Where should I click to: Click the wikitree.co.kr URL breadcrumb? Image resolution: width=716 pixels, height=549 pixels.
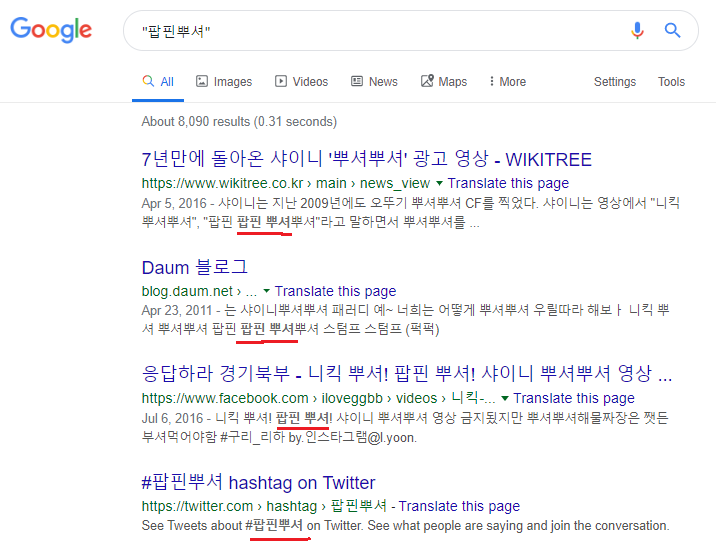286,183
